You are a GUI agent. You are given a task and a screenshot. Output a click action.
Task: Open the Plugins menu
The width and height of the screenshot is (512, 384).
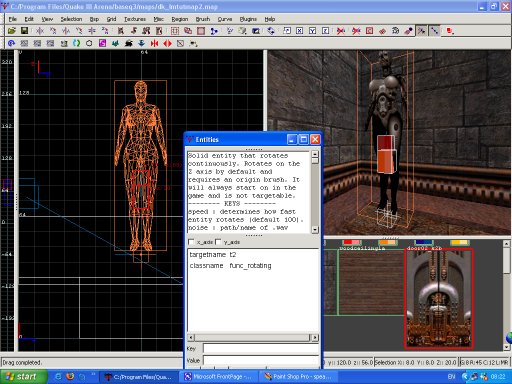(x=248, y=19)
